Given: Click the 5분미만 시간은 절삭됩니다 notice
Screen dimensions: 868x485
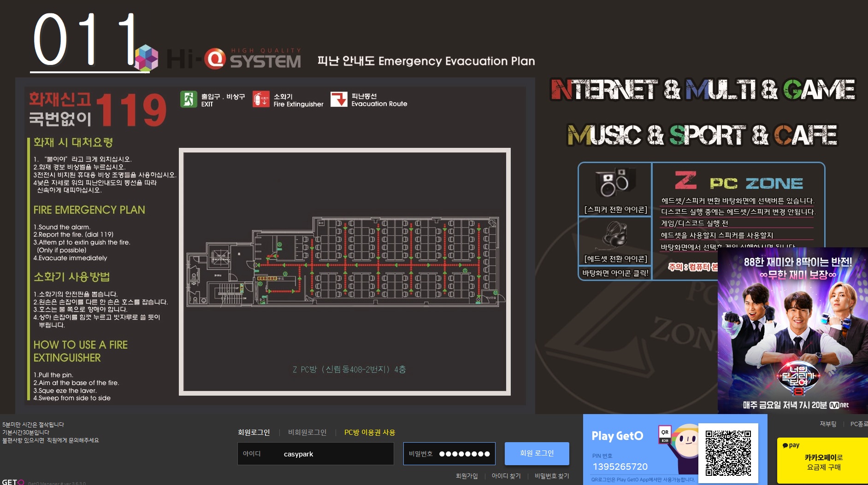Looking at the screenshot, I should coord(33,424).
